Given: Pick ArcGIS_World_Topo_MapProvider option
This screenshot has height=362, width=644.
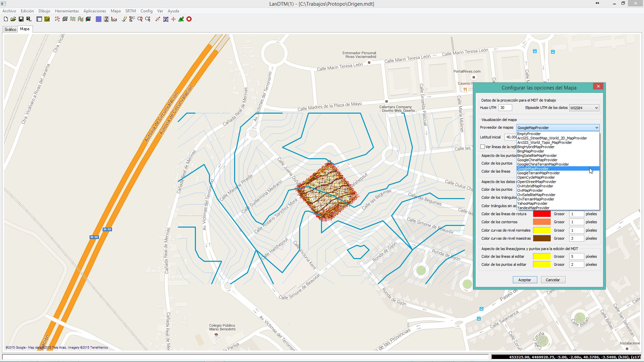Looking at the screenshot, I should (558, 142).
